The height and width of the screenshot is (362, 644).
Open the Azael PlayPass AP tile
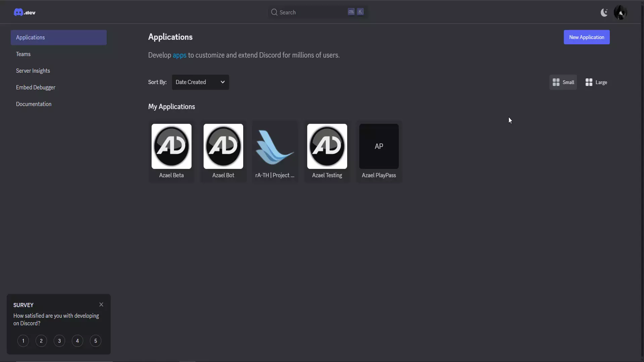(x=379, y=146)
